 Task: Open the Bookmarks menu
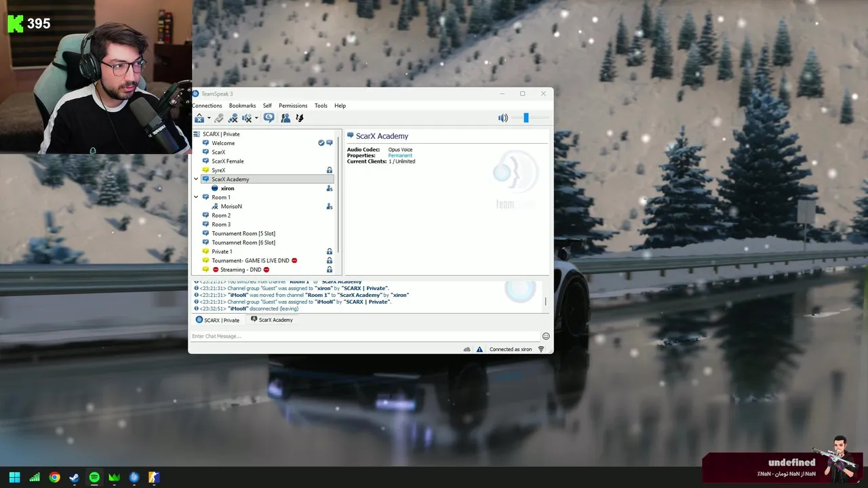pos(242,106)
